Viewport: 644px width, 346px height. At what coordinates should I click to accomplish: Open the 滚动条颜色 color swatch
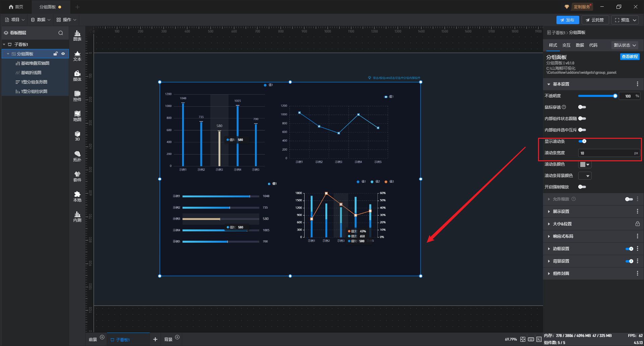pyautogui.click(x=585, y=164)
